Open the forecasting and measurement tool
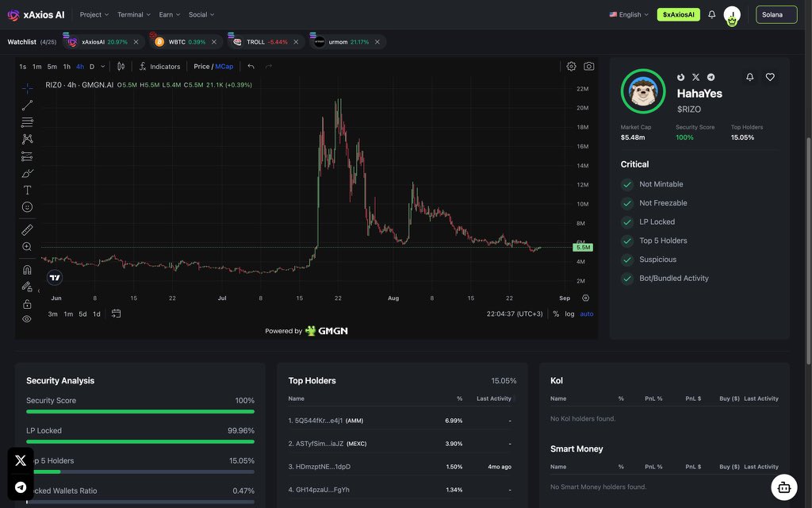Image resolution: width=812 pixels, height=508 pixels. pos(27,156)
